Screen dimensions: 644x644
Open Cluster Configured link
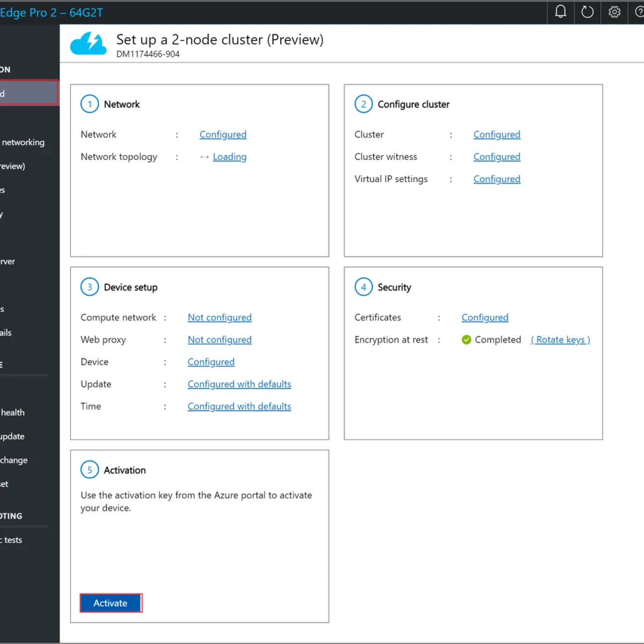[497, 135]
